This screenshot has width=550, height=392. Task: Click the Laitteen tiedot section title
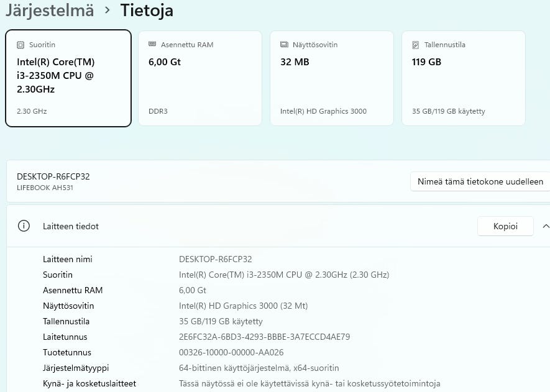[70, 226]
